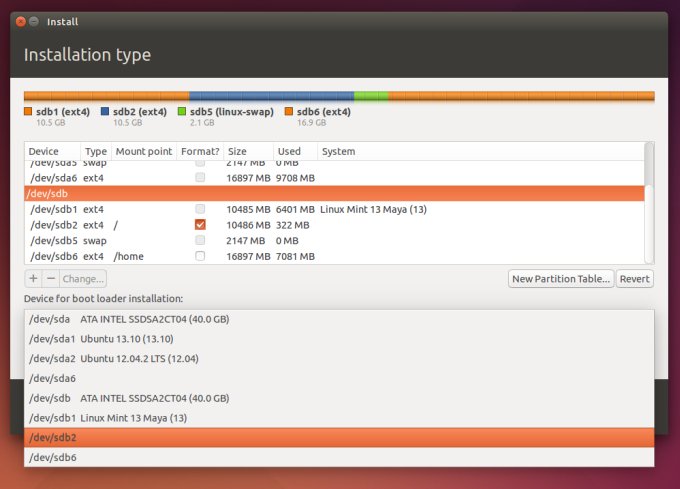Click New Partition Table... button
This screenshot has width=680, height=489.
click(x=561, y=279)
